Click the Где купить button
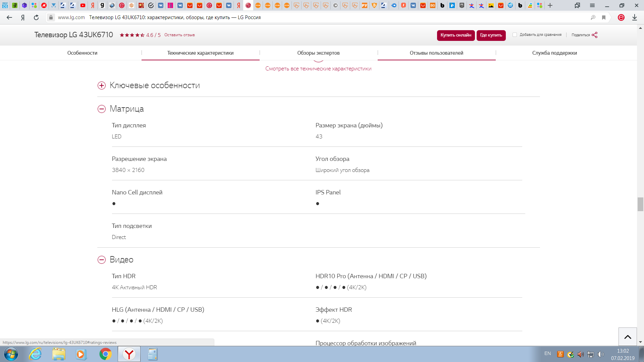Image resolution: width=644 pixels, height=362 pixels. (491, 35)
